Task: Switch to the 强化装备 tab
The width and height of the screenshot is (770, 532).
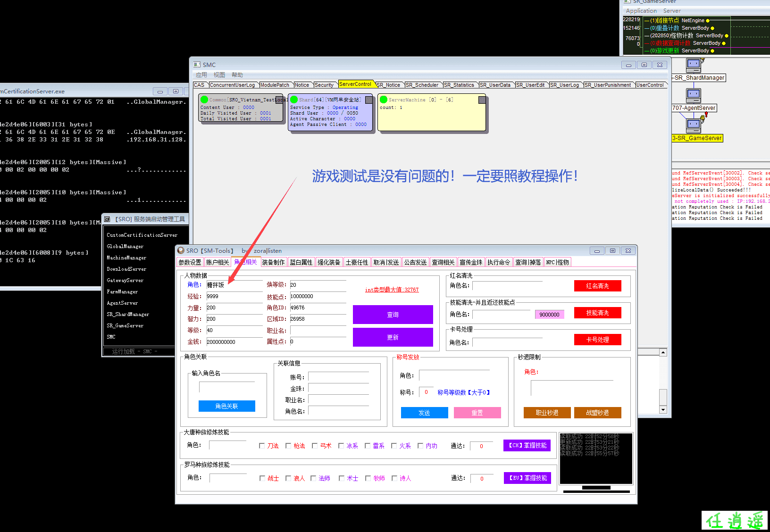Action: pos(329,262)
